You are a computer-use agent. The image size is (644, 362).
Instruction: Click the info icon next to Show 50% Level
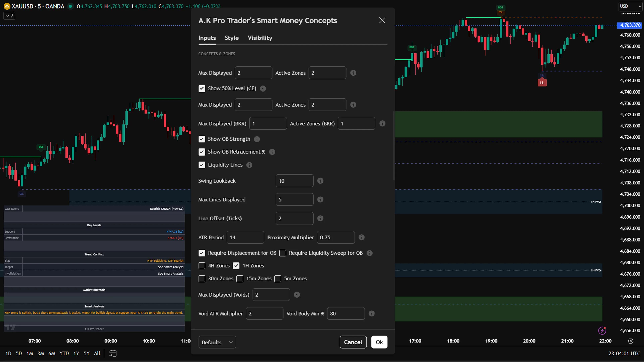click(263, 88)
